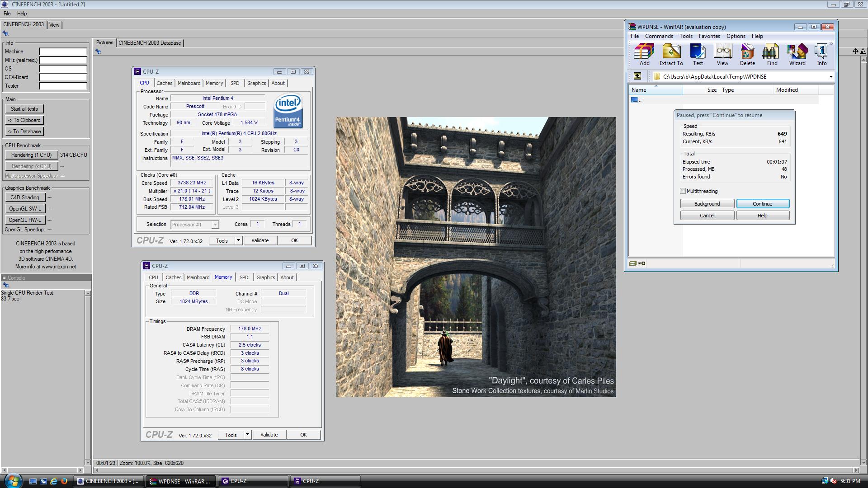This screenshot has height=488, width=868.
Task: Open the CINEBENCH Help menu
Action: pyautogui.click(x=22, y=14)
